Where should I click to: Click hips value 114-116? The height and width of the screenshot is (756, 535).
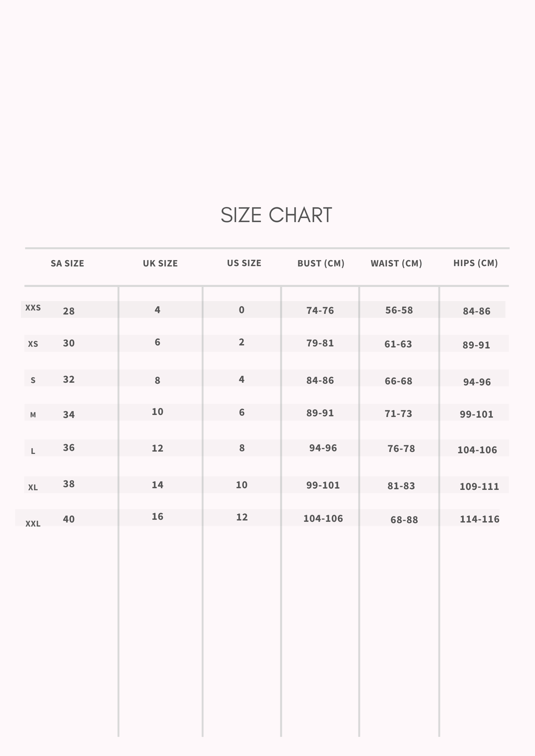pyautogui.click(x=479, y=519)
